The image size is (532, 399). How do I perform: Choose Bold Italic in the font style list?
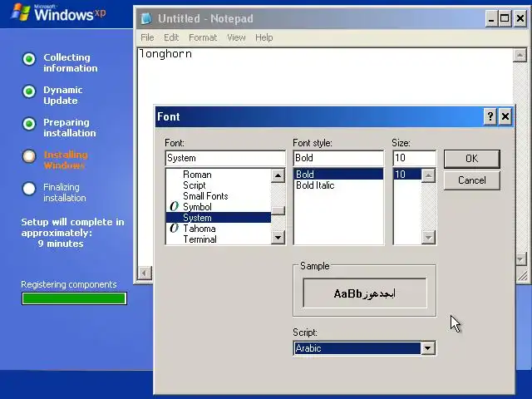tap(315, 185)
